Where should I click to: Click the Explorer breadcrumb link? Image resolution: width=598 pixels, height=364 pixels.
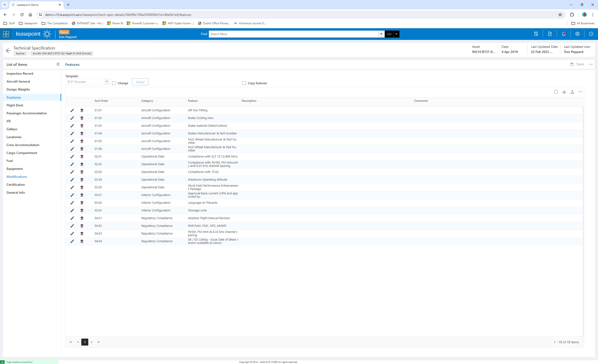point(20,53)
